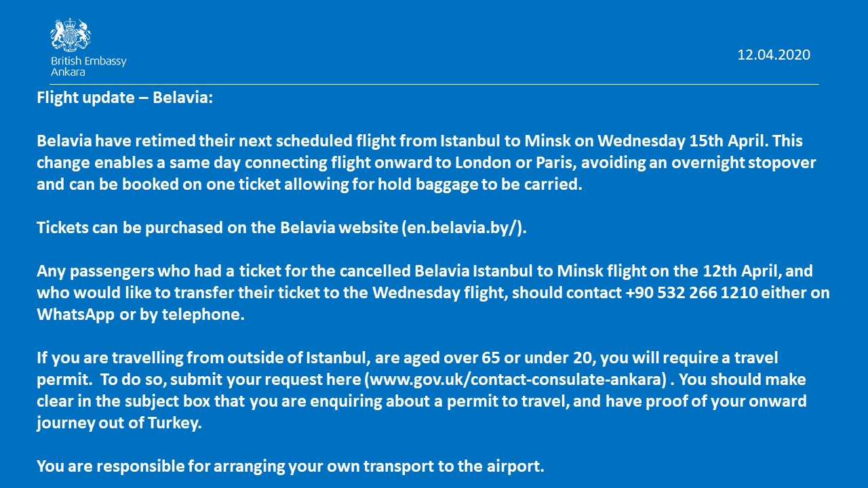Click the Flight update – Belavia heading
This screenshot has width=868, height=488.
click(125, 97)
